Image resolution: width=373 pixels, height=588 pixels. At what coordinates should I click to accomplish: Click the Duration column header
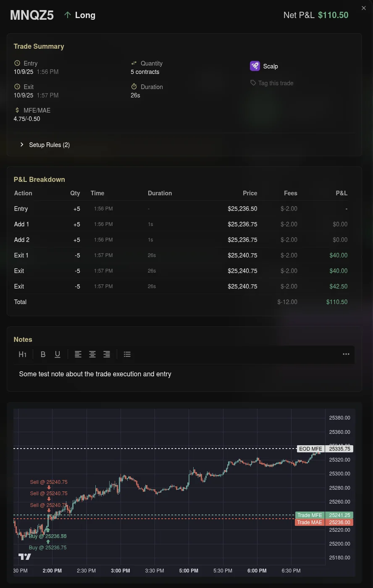[x=160, y=193]
